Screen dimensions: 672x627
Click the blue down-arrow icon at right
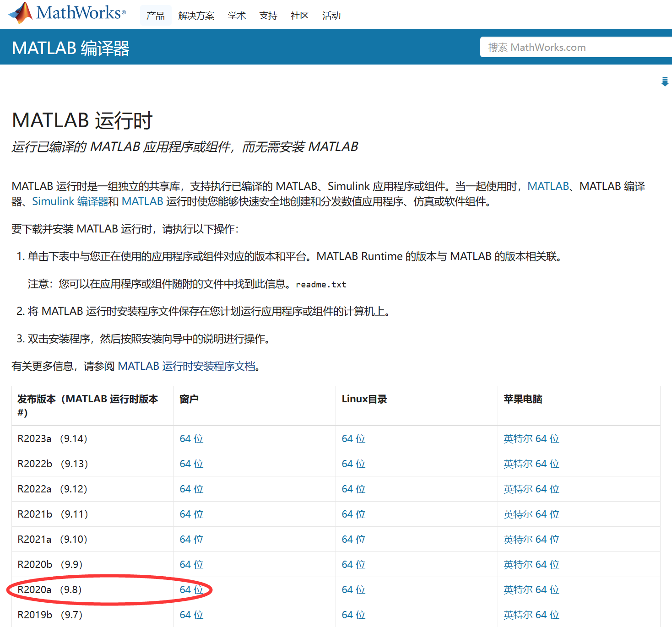665,82
